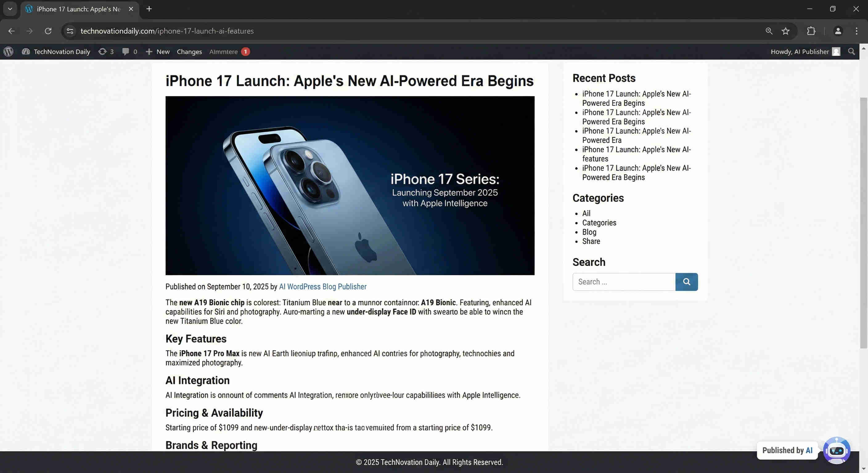
Task: Select the Blog category link
Action: [x=589, y=232]
